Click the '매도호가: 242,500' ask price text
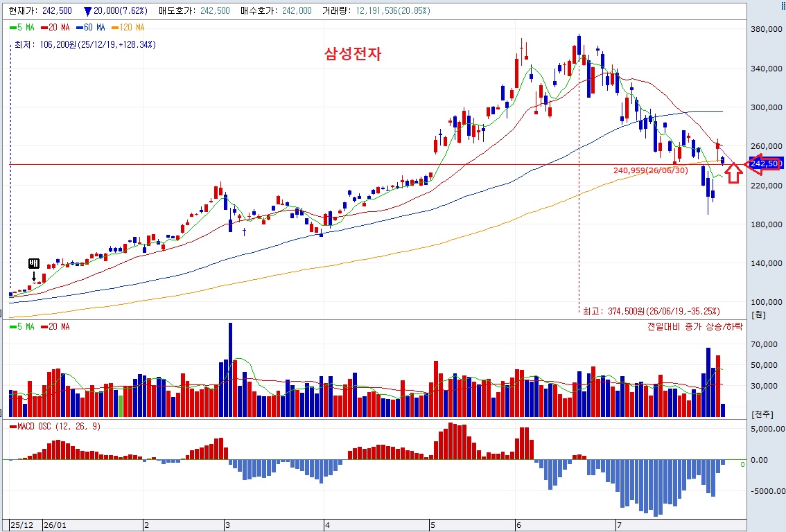This screenshot has width=786, height=532. click(194, 10)
